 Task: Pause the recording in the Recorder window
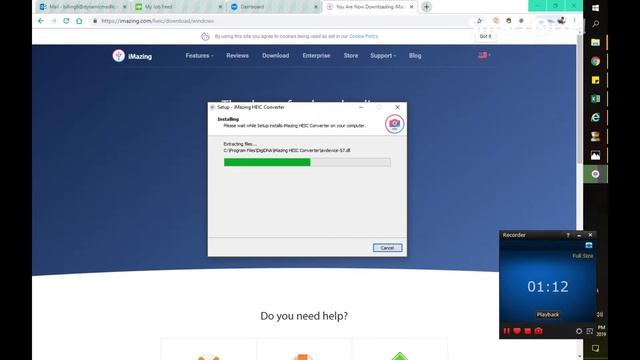click(x=507, y=331)
